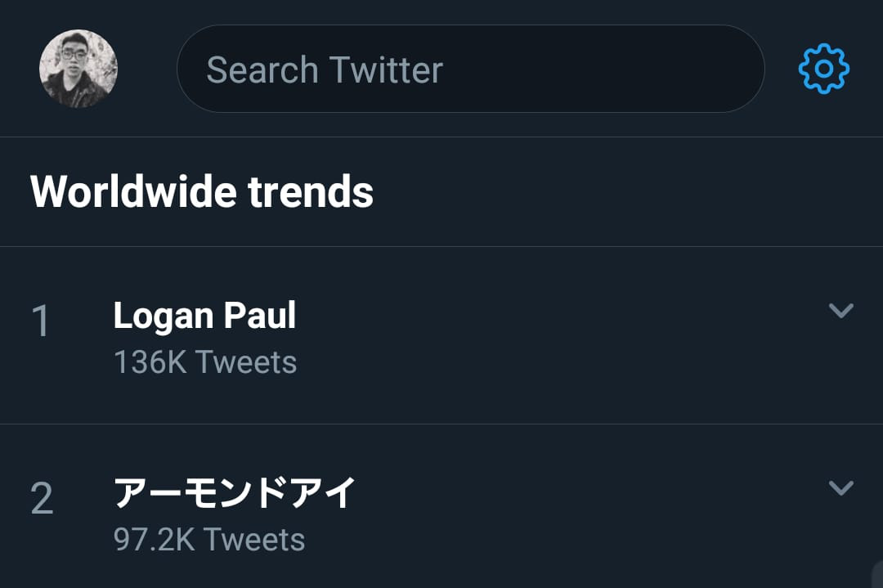The height and width of the screenshot is (588, 883).
Task: Select the first trending topic row
Action: point(441,335)
